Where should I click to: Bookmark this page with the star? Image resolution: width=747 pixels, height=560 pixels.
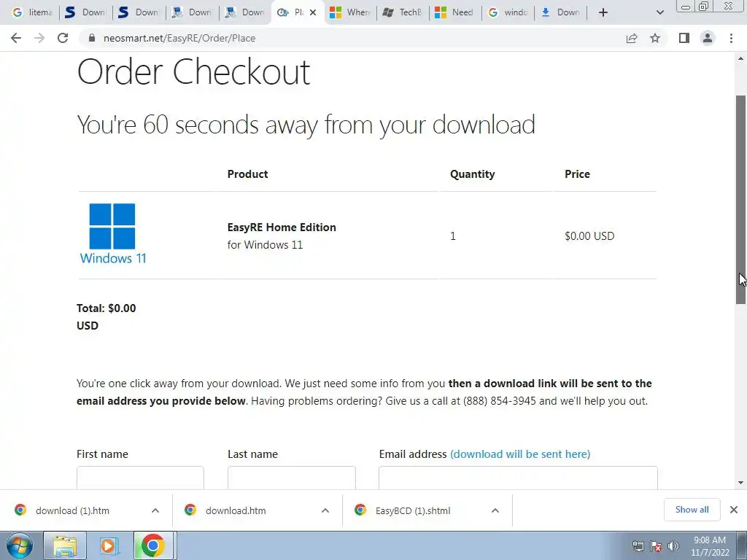tap(655, 38)
